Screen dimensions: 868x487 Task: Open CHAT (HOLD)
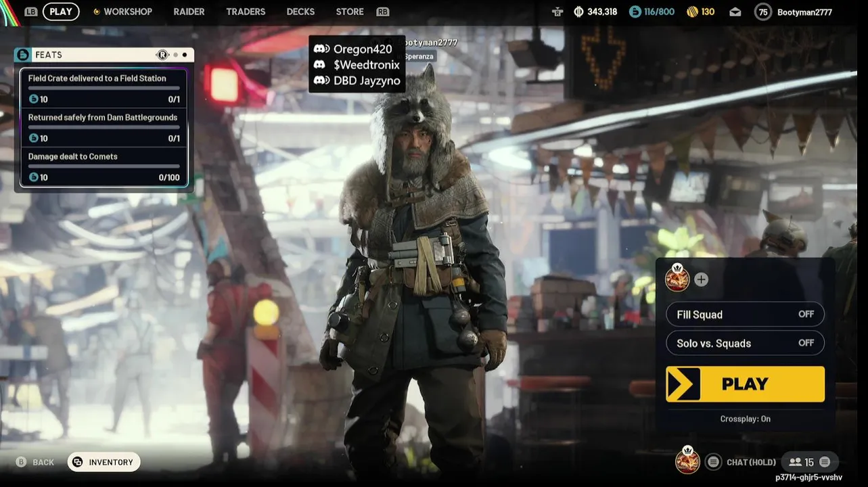pyautogui.click(x=751, y=463)
